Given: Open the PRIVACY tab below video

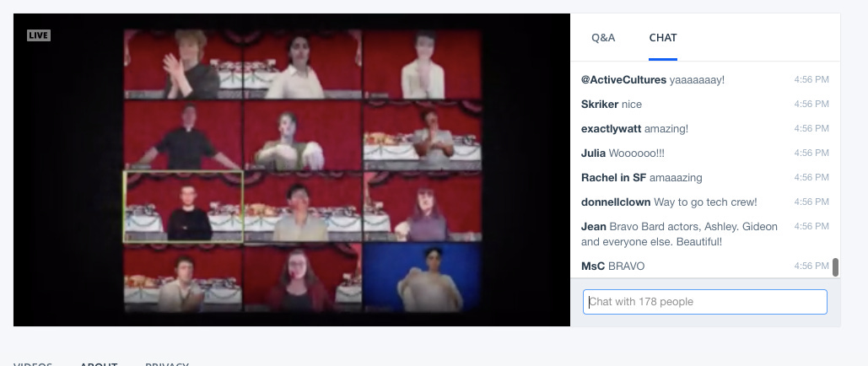Looking at the screenshot, I should pyautogui.click(x=167, y=364).
